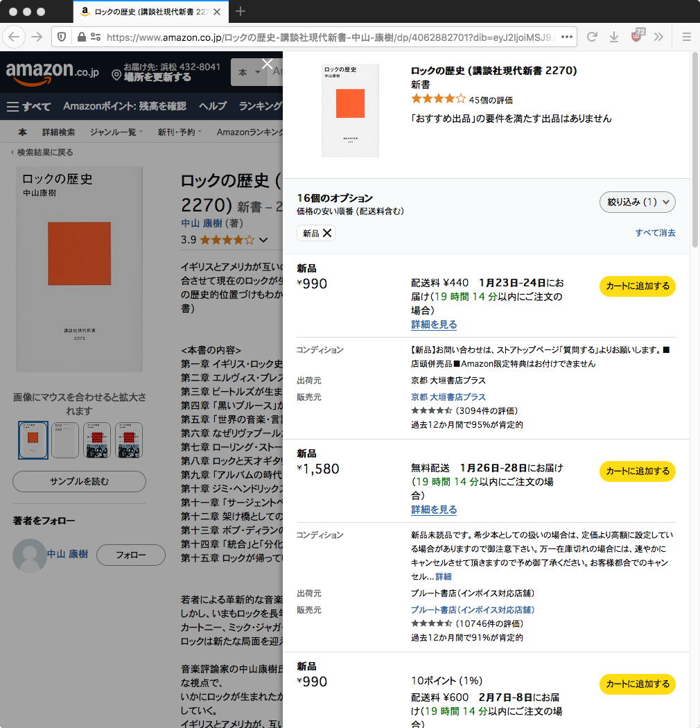700x728 pixels.
Task: Add the ¥990 京都 大垣書店 offer to cart
Action: tap(638, 286)
